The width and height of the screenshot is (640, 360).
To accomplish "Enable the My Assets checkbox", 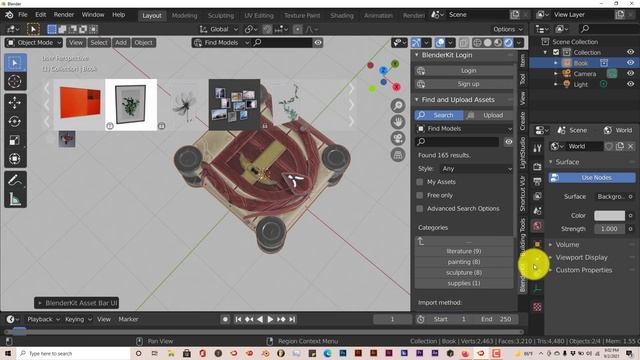I will 420,182.
